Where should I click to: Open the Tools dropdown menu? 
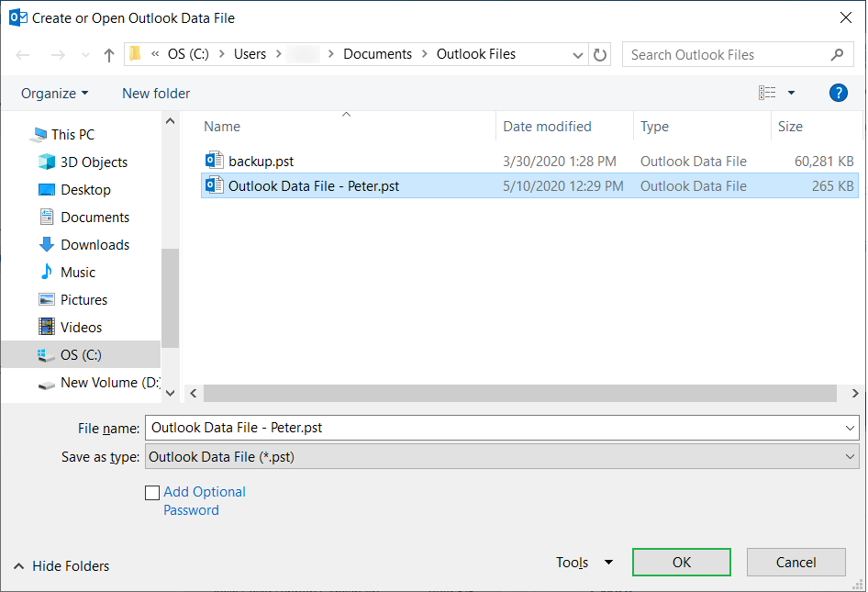pos(584,563)
